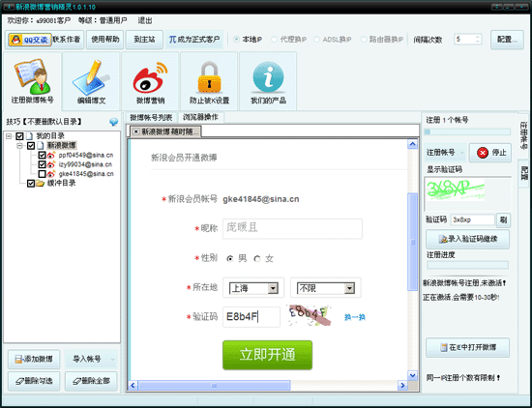Image resolution: width=532 pixels, height=408 pixels.
Task: Toggle checkbox for 我的目录
Action: (19, 136)
